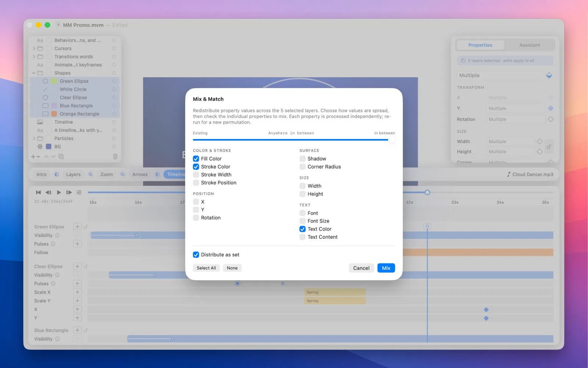Click the None button
588x368 pixels.
tap(232, 268)
